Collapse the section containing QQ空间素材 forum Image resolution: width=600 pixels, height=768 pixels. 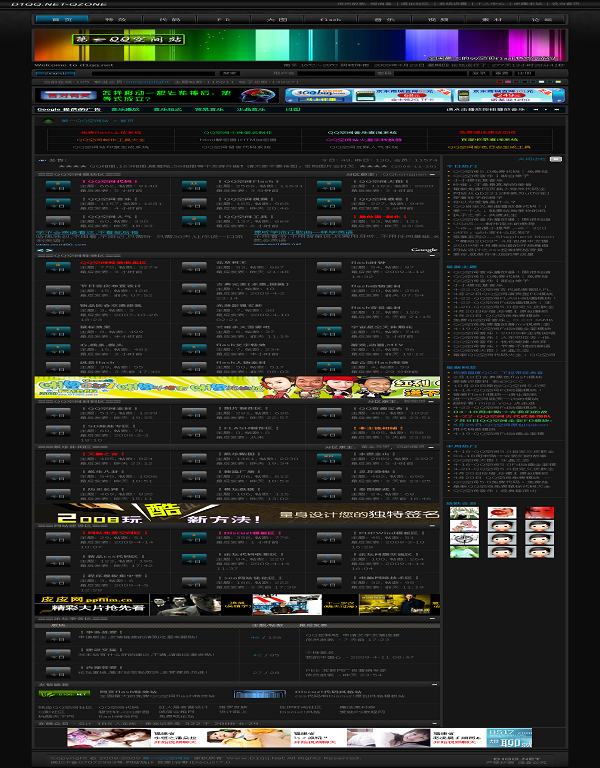click(x=432, y=401)
